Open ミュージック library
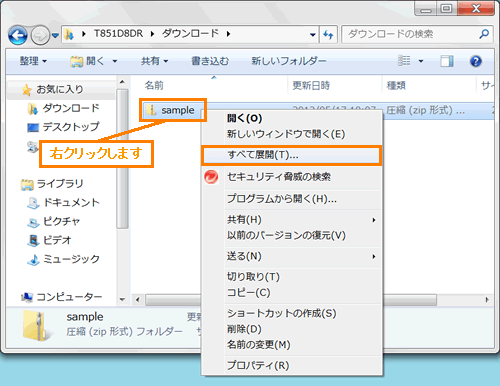 click(71, 259)
